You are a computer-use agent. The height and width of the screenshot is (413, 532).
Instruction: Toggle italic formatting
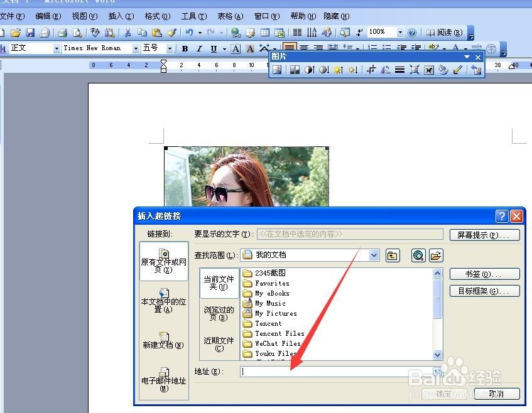tap(198, 48)
